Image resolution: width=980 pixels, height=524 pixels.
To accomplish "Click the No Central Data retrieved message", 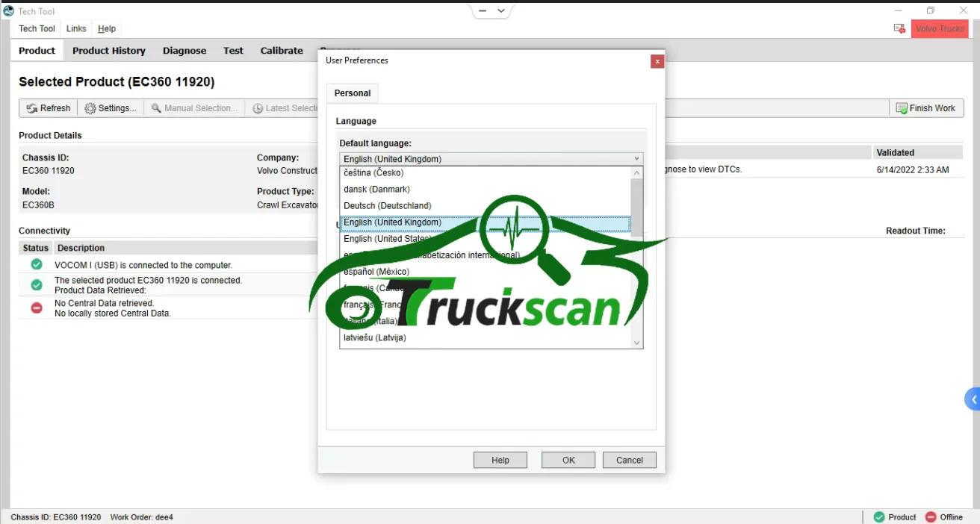I will coord(104,304).
